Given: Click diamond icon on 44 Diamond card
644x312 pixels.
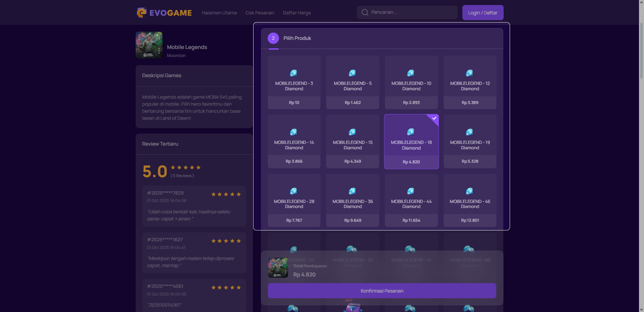Looking at the screenshot, I should [x=411, y=191].
